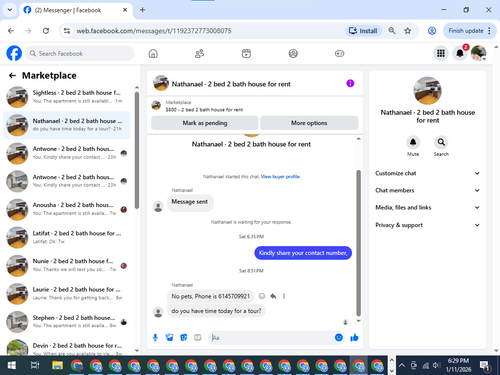
Task: Open the Windows Start menu
Action: (12, 365)
